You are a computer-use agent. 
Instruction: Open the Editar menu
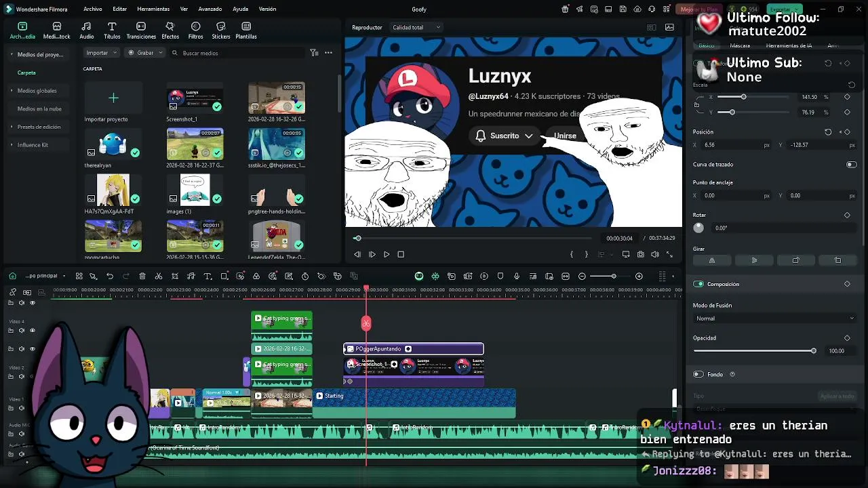tap(120, 9)
